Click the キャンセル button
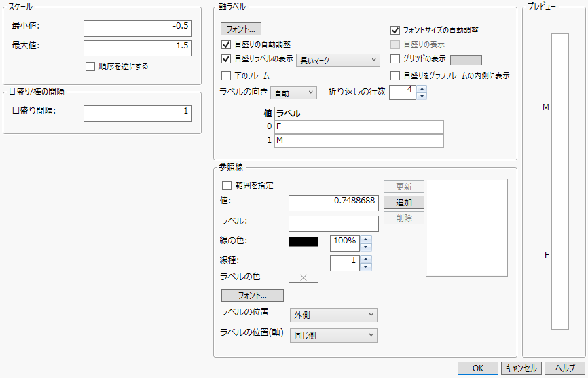Viewport: 588px width, 378px height. click(521, 368)
